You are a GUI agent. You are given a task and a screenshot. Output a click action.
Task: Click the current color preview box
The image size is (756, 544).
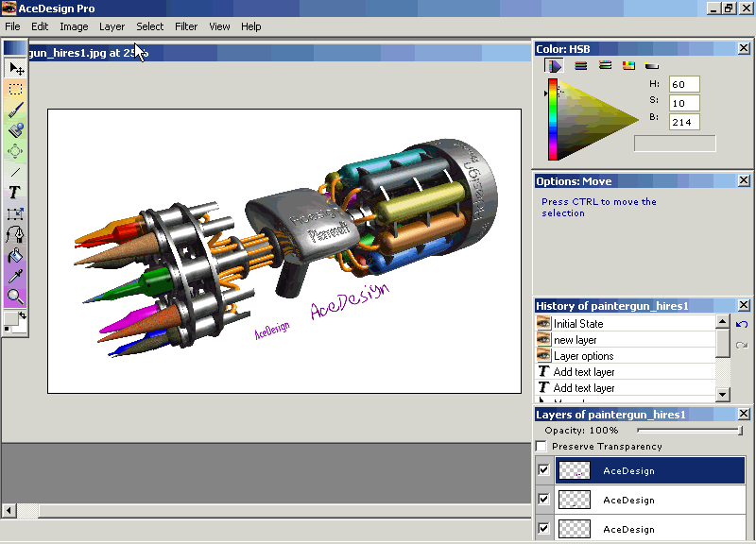675,144
